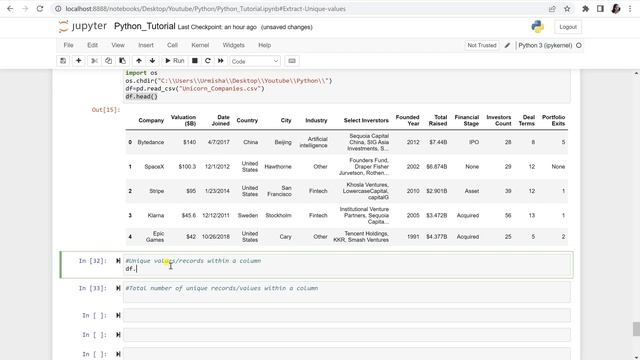Restart kernel and run all cells icon

(x=221, y=61)
